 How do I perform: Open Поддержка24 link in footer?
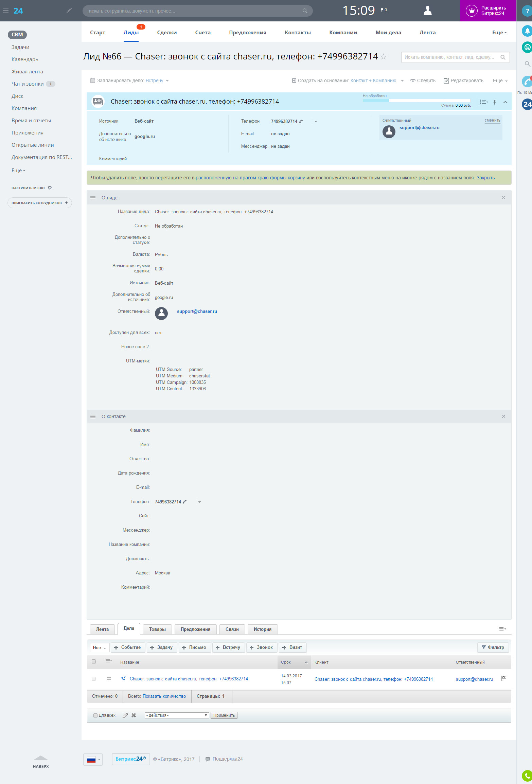[x=224, y=759]
